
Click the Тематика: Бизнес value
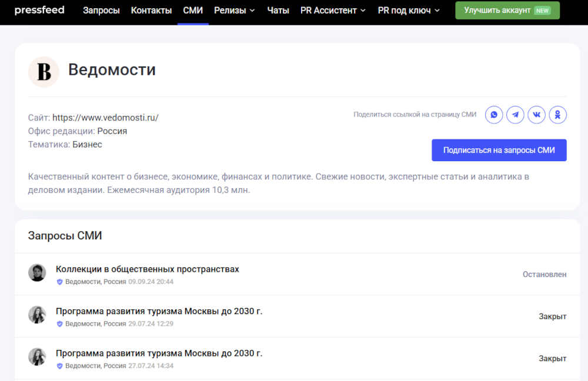click(87, 145)
